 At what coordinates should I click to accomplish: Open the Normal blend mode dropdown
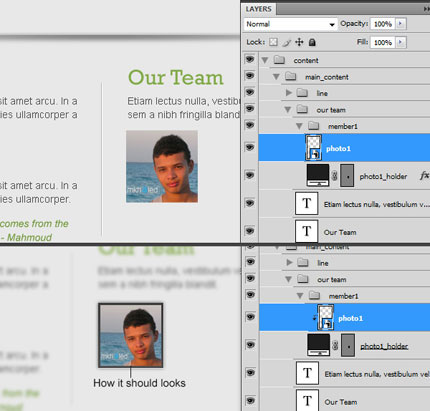click(290, 24)
